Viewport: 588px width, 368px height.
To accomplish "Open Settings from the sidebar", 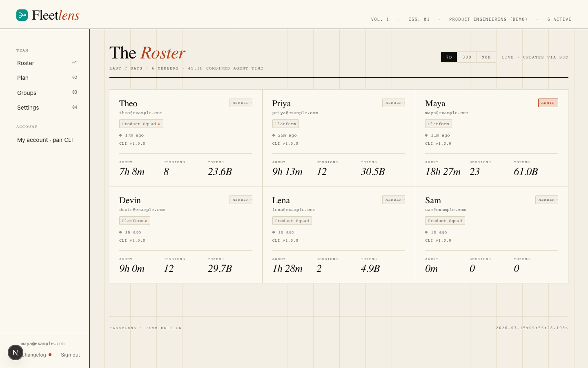I will 47,108.
